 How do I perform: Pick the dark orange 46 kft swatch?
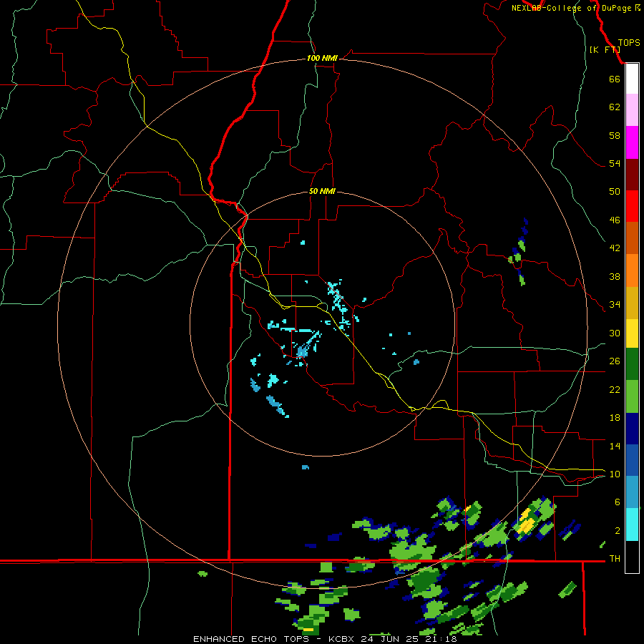(x=632, y=238)
